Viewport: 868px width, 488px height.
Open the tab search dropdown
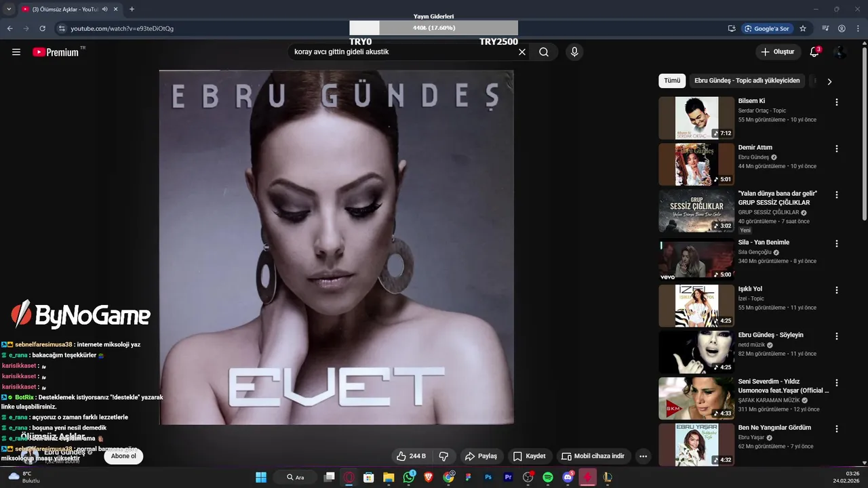[x=9, y=9]
